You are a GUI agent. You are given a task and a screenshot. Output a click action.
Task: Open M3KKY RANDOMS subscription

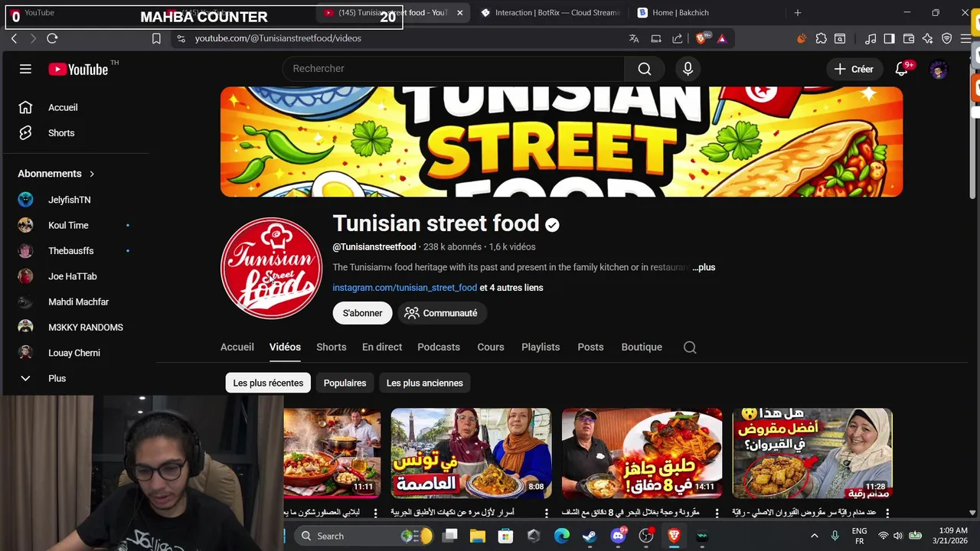(x=85, y=328)
